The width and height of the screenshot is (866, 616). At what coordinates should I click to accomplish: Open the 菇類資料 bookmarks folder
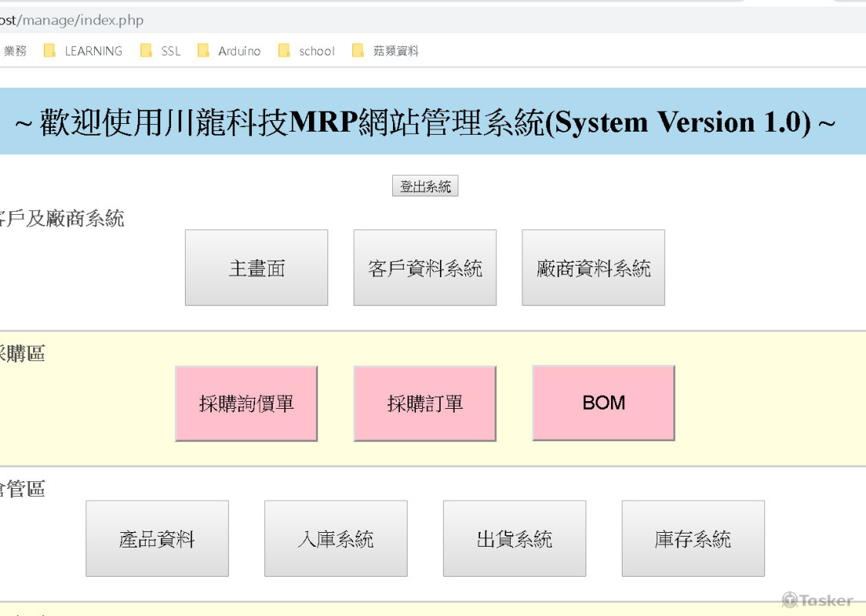[395, 51]
